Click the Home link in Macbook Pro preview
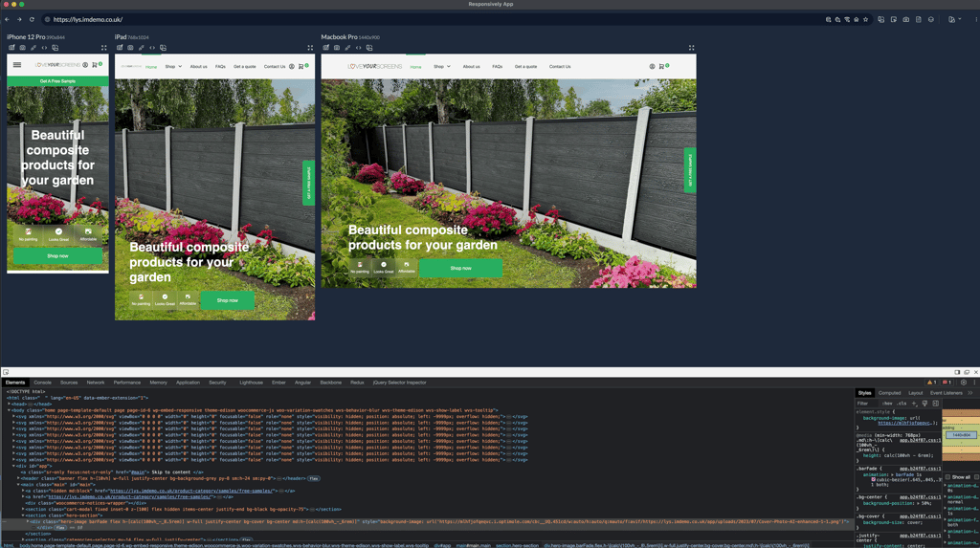 point(415,67)
